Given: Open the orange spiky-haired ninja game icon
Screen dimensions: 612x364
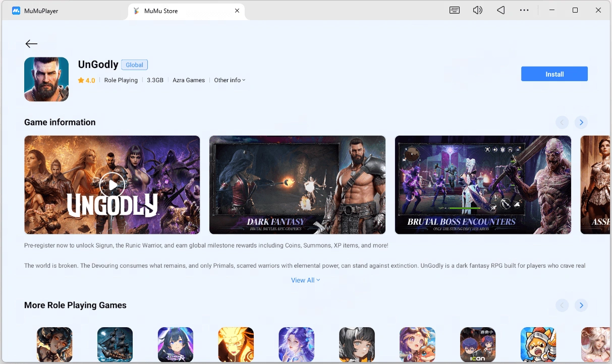Looking at the screenshot, I should [x=236, y=345].
